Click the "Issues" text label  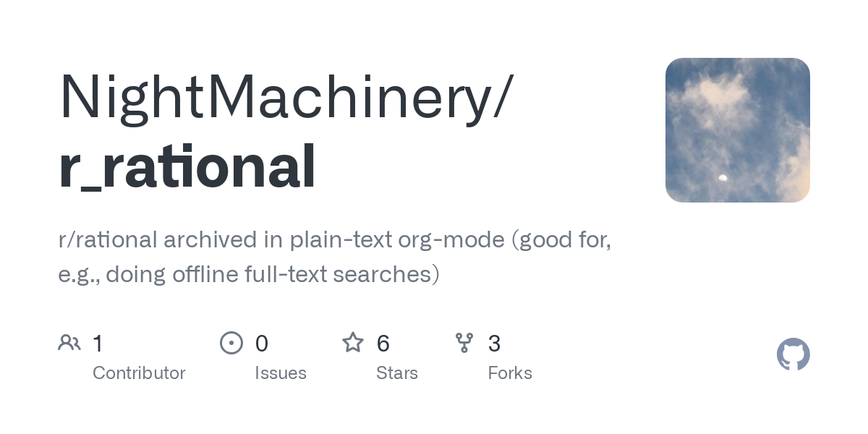tap(281, 373)
